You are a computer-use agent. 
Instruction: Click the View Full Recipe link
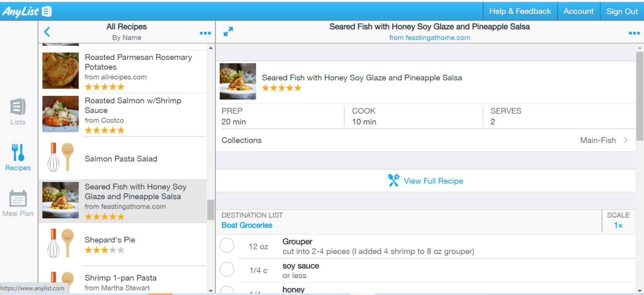[433, 181]
